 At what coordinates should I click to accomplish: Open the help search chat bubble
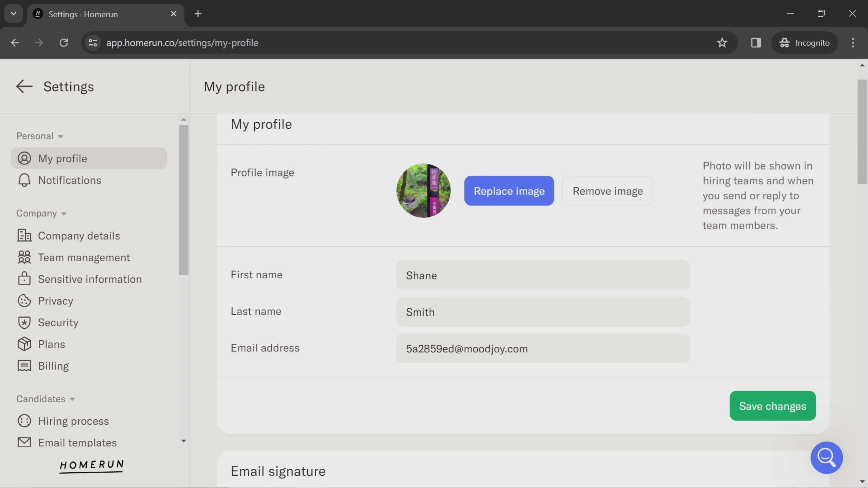coord(827,458)
